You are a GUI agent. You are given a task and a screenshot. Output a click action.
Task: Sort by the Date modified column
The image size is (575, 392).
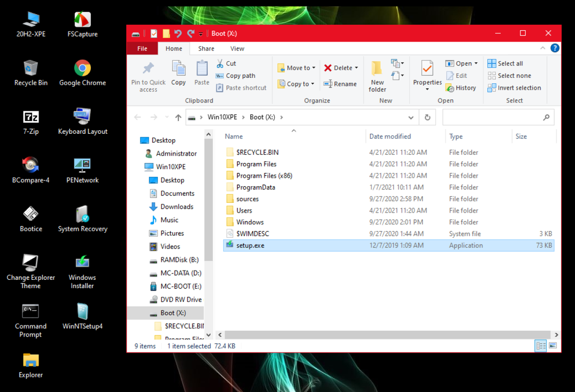pos(405,136)
